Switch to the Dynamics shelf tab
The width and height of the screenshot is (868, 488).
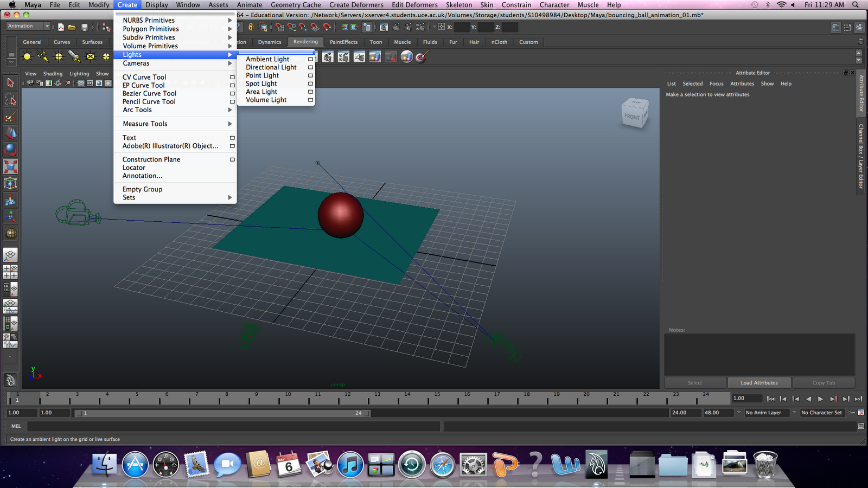pos(270,42)
